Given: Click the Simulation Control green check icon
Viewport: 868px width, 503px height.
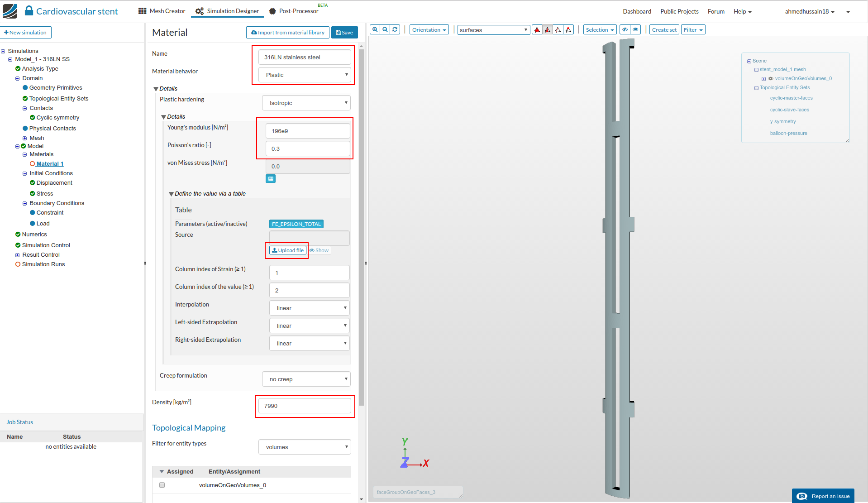Looking at the screenshot, I should coord(18,245).
